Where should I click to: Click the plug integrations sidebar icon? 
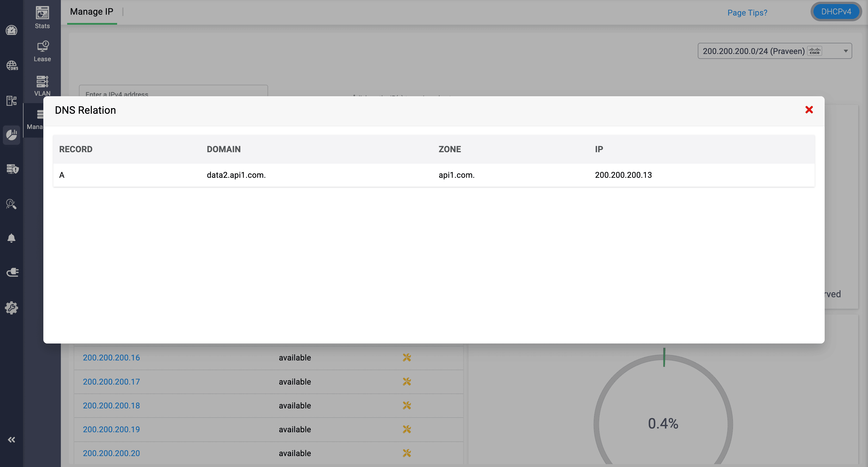click(x=12, y=272)
